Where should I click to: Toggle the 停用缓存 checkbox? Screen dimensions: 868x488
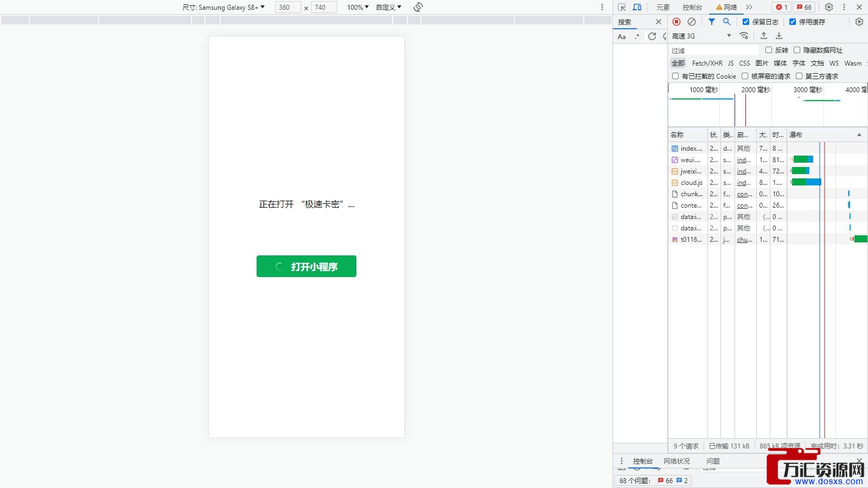click(x=793, y=22)
